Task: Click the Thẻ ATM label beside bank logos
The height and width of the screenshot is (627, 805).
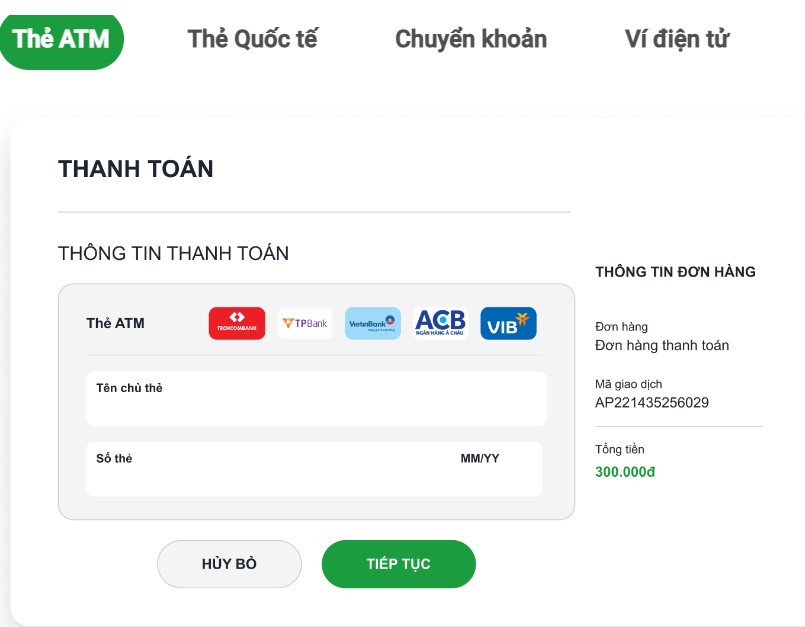Action: tap(116, 324)
